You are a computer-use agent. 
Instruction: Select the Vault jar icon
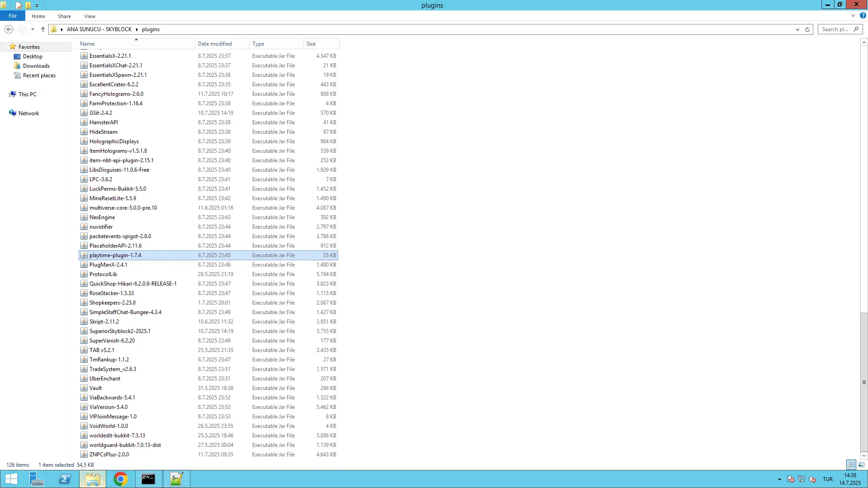(84, 388)
